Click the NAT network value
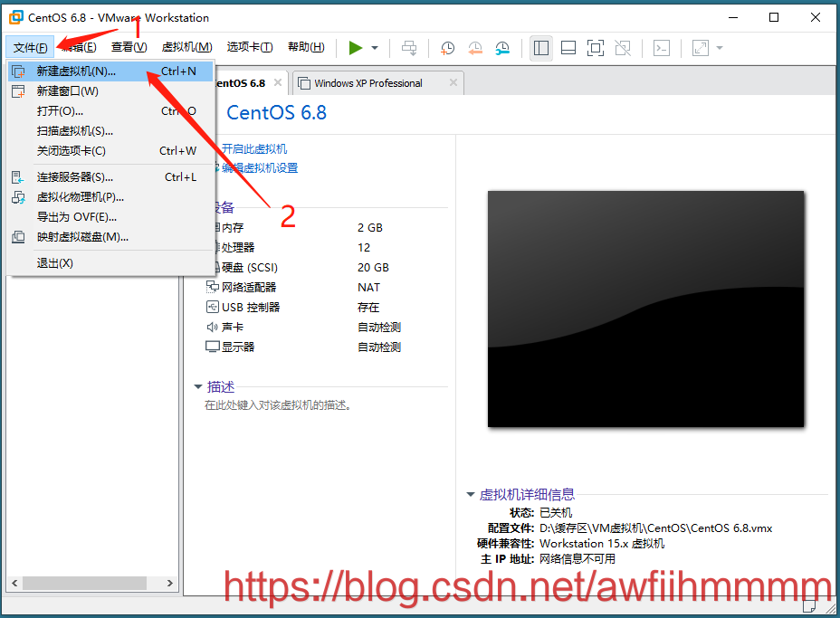Viewport: 840px width, 618px height. [x=368, y=288]
